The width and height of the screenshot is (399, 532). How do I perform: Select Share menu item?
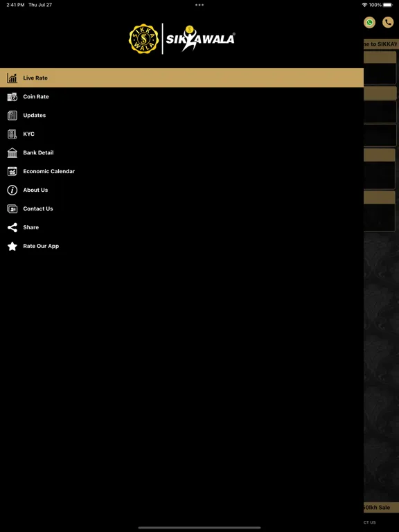182,227
